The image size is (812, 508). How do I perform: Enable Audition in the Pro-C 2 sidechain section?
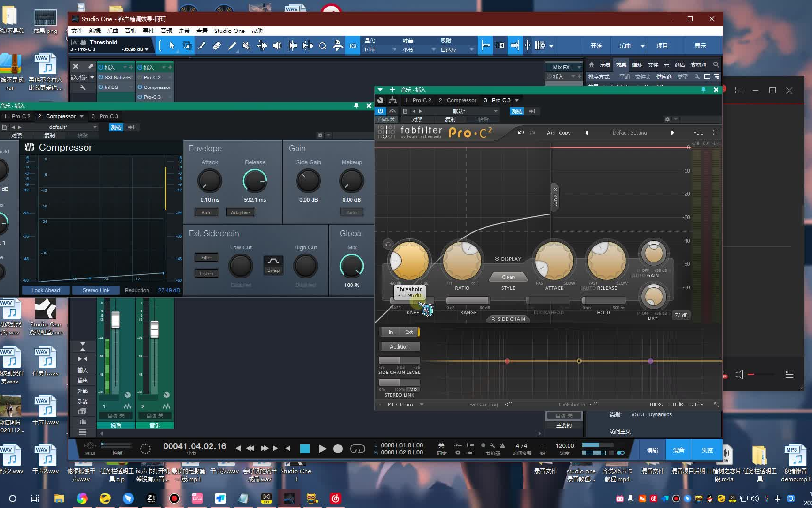(399, 347)
